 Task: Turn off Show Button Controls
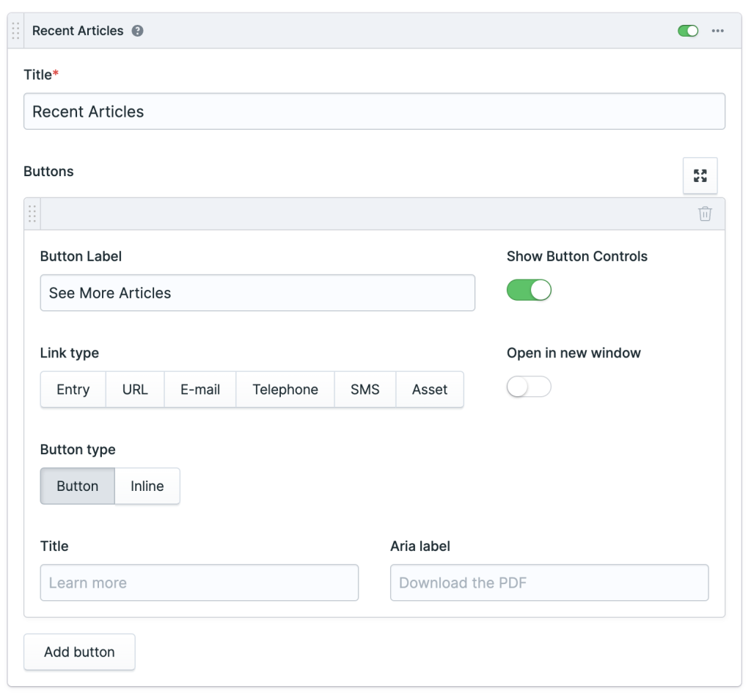tap(529, 290)
